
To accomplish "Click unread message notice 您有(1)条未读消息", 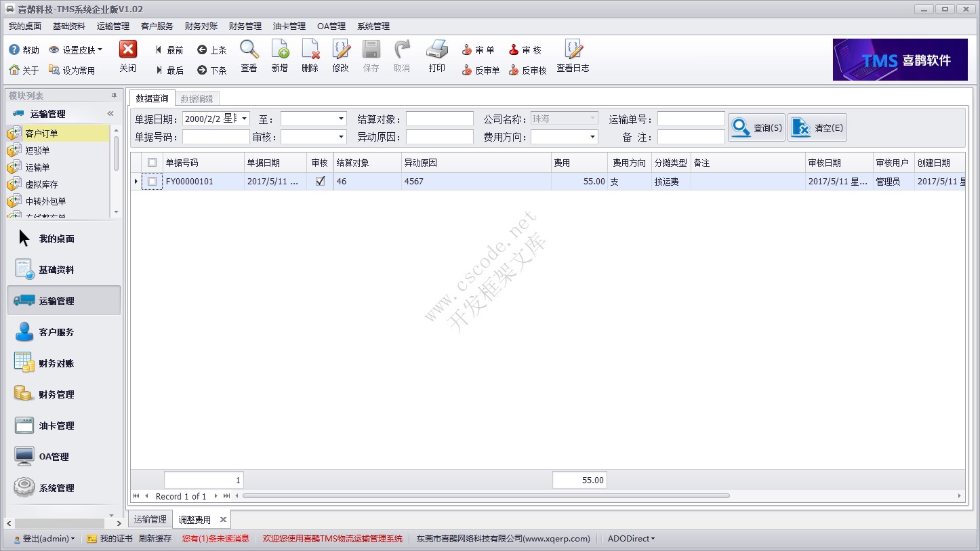I will tap(216, 539).
